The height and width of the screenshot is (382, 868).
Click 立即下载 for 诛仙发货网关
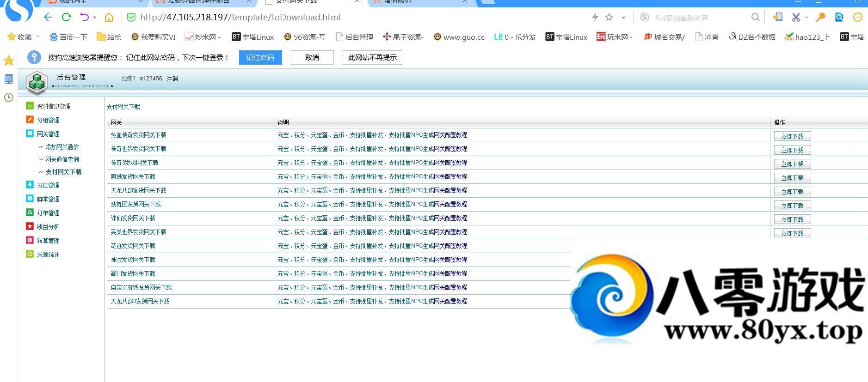point(792,219)
